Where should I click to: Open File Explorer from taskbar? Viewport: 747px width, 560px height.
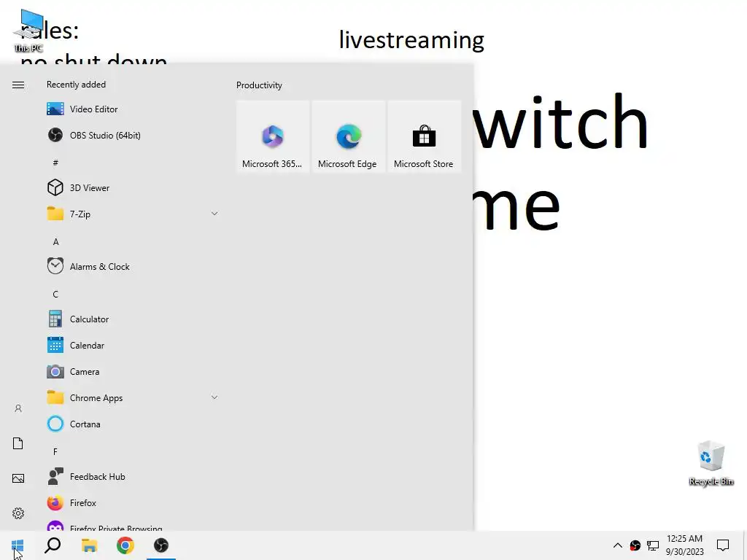89,545
